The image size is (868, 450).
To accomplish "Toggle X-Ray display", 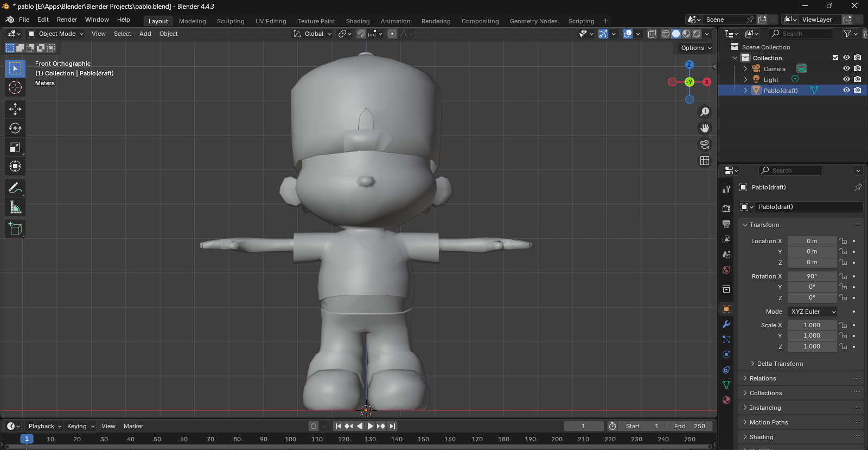I will pyautogui.click(x=652, y=34).
